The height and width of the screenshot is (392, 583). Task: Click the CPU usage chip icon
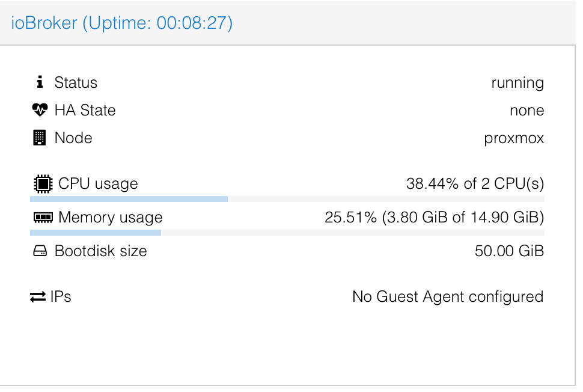[x=43, y=184]
